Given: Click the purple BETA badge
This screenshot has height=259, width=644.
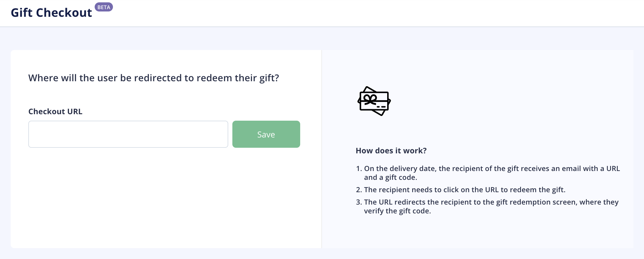Looking at the screenshot, I should click(104, 7).
